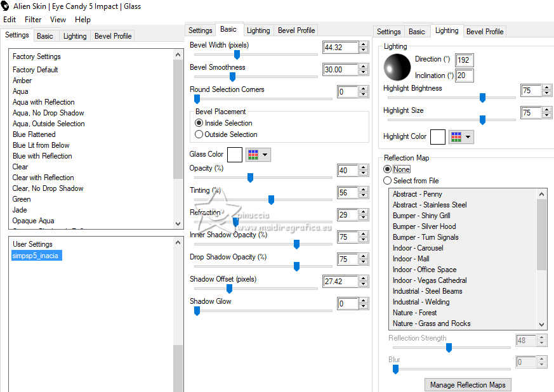Image resolution: width=554 pixels, height=392 pixels.
Task: Click the Shadow Offset value field
Action: click(341, 282)
